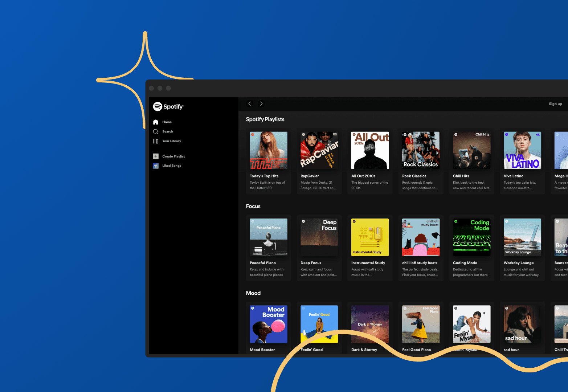Open sad hour cover art
Screen dimensions: 568x392
point(523,324)
